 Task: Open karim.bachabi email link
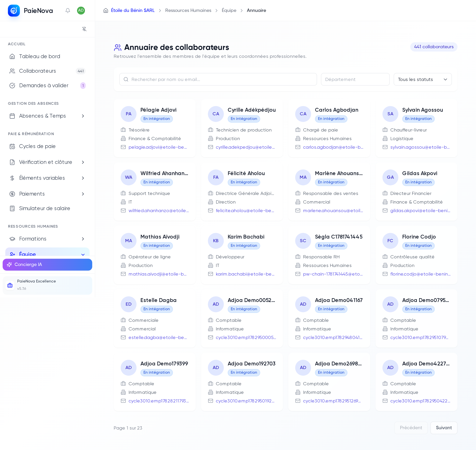245,274
